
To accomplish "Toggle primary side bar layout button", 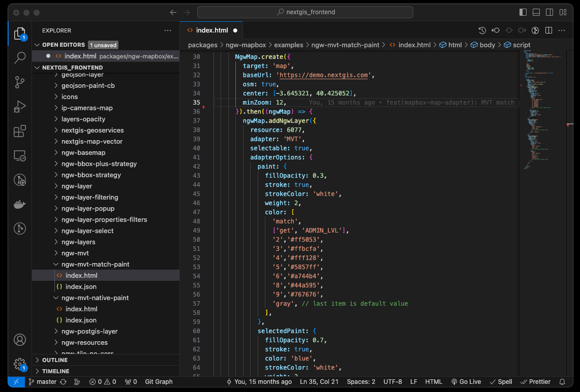I will coord(523,12).
